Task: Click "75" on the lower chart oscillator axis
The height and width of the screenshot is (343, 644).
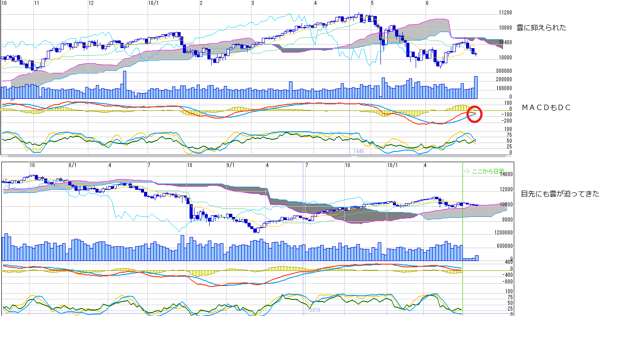Action: pos(511,297)
